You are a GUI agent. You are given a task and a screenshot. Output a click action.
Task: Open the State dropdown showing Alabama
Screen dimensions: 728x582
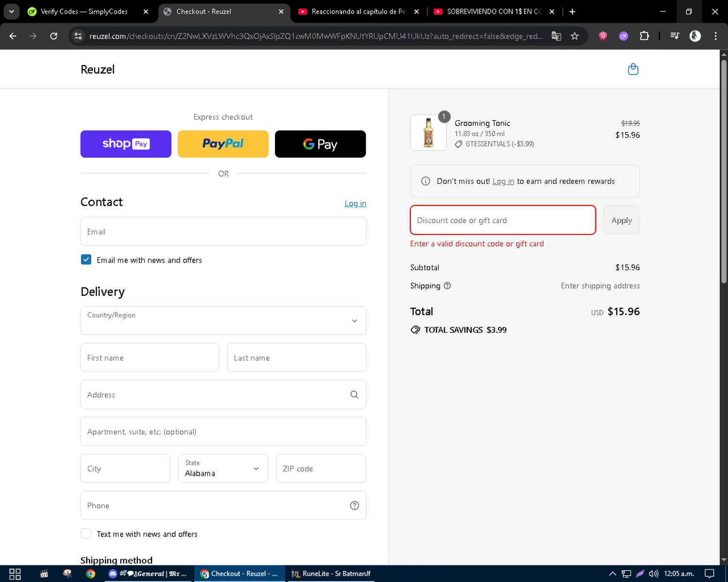pyautogui.click(x=223, y=469)
